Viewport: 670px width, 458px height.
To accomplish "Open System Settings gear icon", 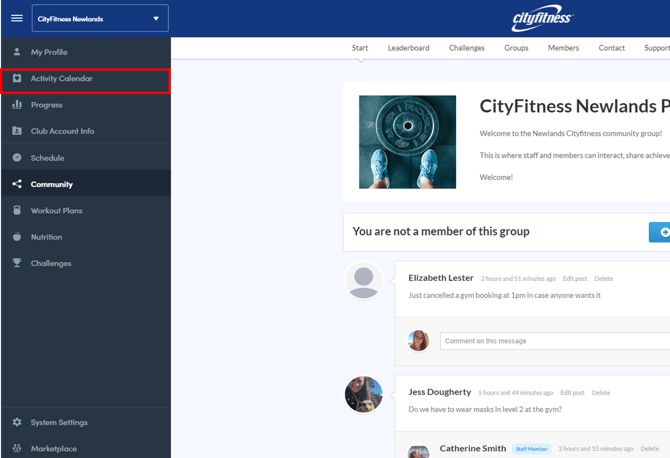I will tap(17, 423).
